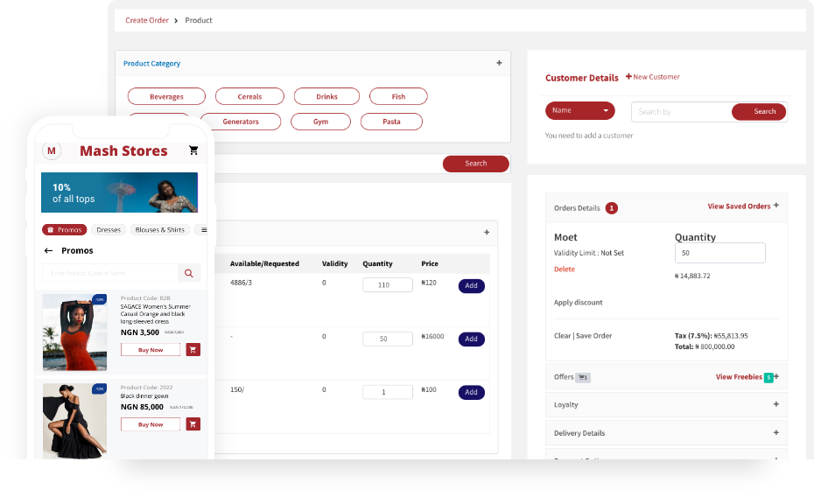This screenshot has height=504, width=814.
Task: Click the cart tag icon next to Offers
Action: pos(583,377)
